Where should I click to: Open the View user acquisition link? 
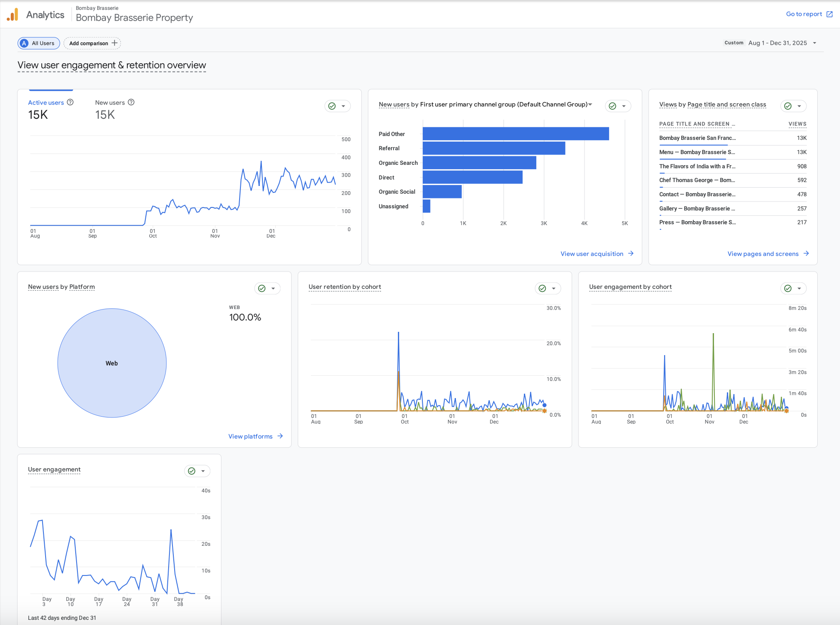click(x=591, y=254)
